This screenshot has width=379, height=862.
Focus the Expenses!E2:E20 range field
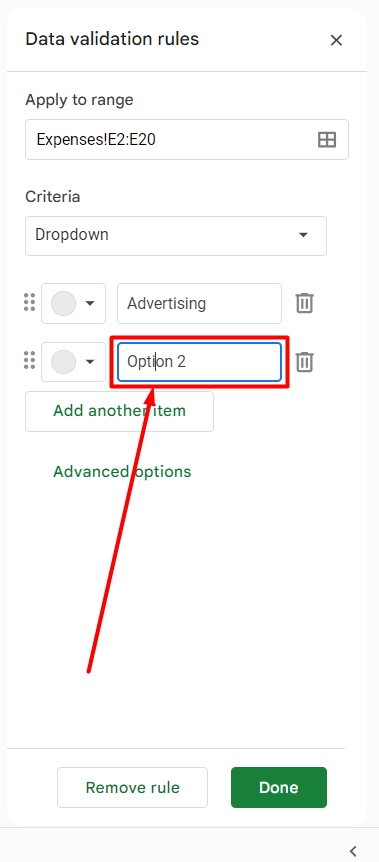point(187,140)
